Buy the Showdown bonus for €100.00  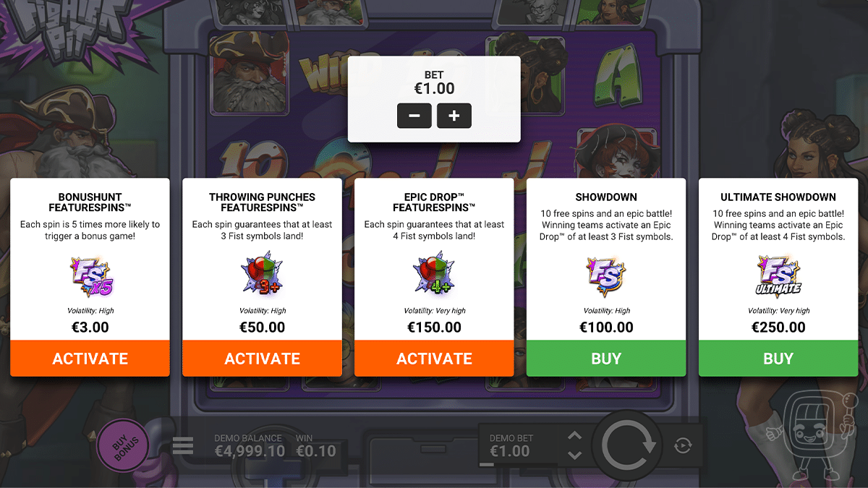[606, 359]
